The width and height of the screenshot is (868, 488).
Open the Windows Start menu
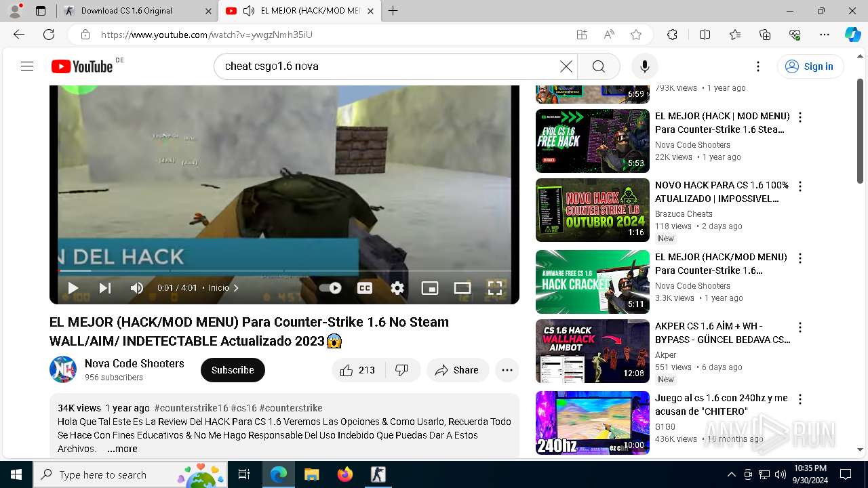16,474
